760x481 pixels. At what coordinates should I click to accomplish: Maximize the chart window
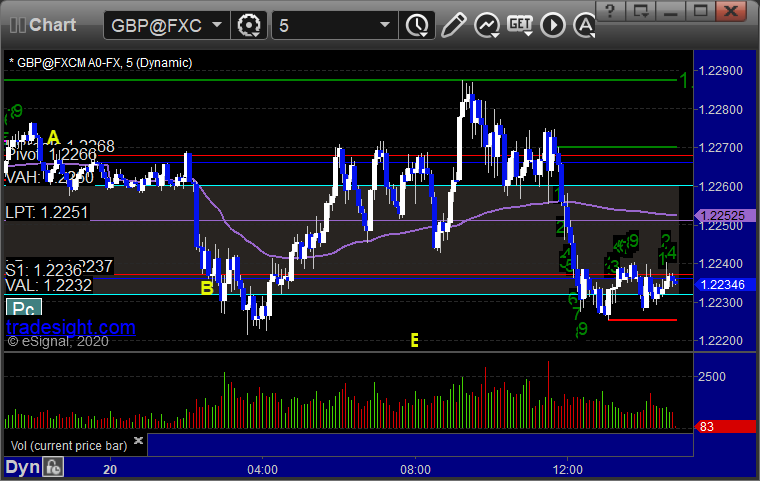coord(700,11)
